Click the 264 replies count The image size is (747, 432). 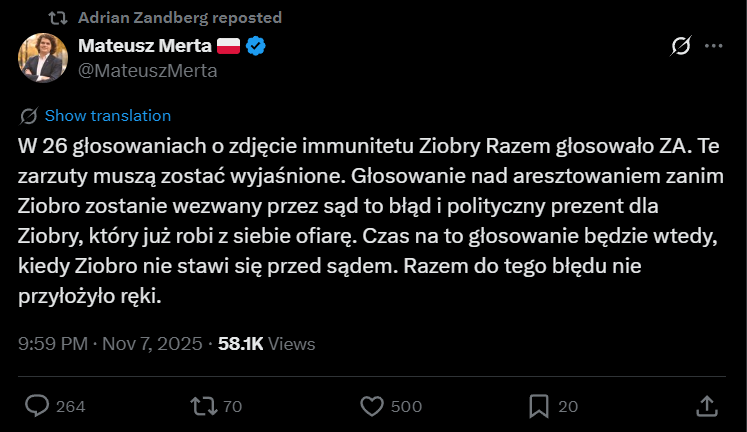(x=70, y=406)
